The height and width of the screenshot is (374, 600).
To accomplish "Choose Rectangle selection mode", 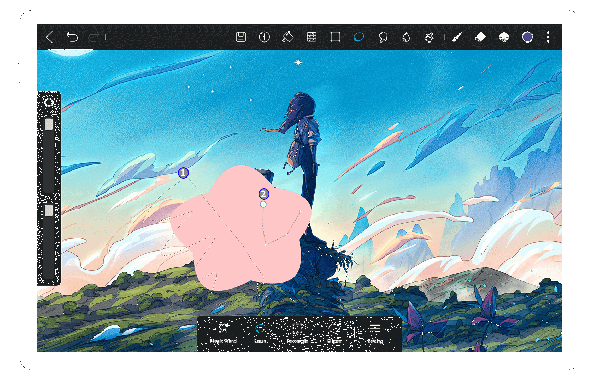I will pyautogui.click(x=297, y=333).
